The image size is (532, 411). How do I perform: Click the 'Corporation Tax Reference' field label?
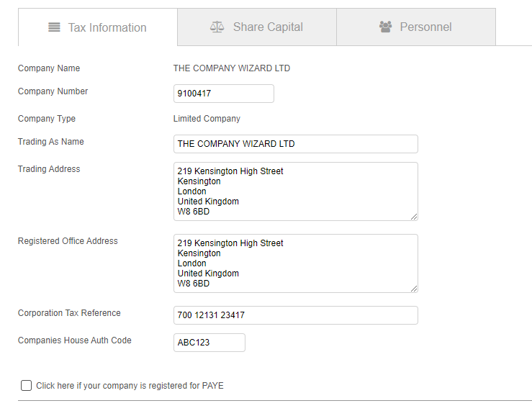69,313
